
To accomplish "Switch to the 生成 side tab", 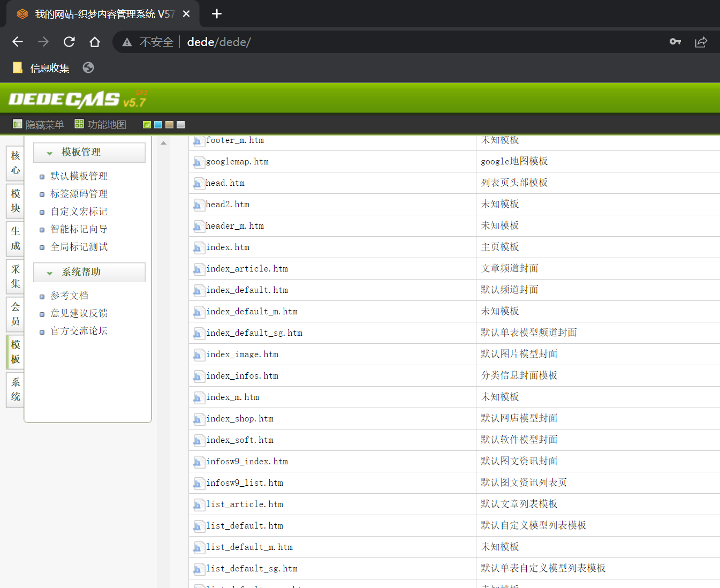I will 16,238.
